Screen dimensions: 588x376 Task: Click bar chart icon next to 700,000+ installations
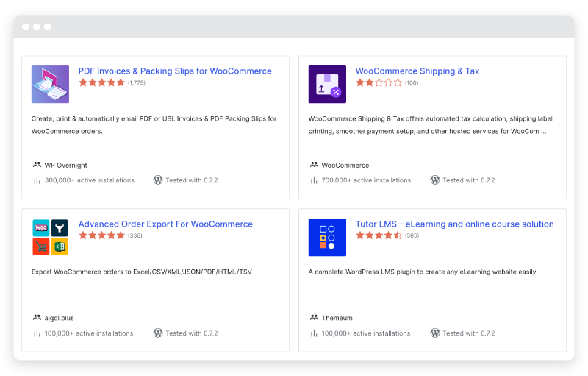pyautogui.click(x=314, y=180)
